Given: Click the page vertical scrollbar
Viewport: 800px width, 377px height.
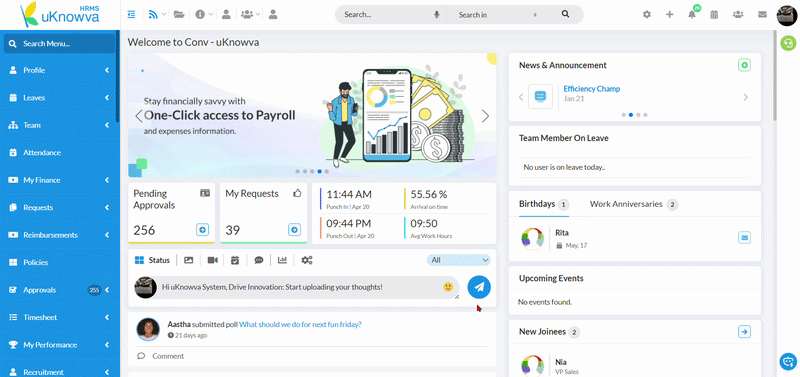Looking at the screenshot, I should (x=775, y=77).
